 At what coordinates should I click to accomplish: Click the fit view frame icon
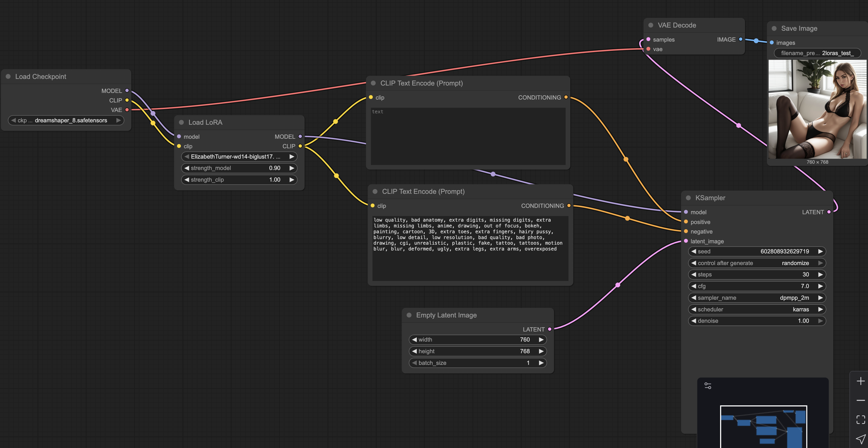pos(860,419)
